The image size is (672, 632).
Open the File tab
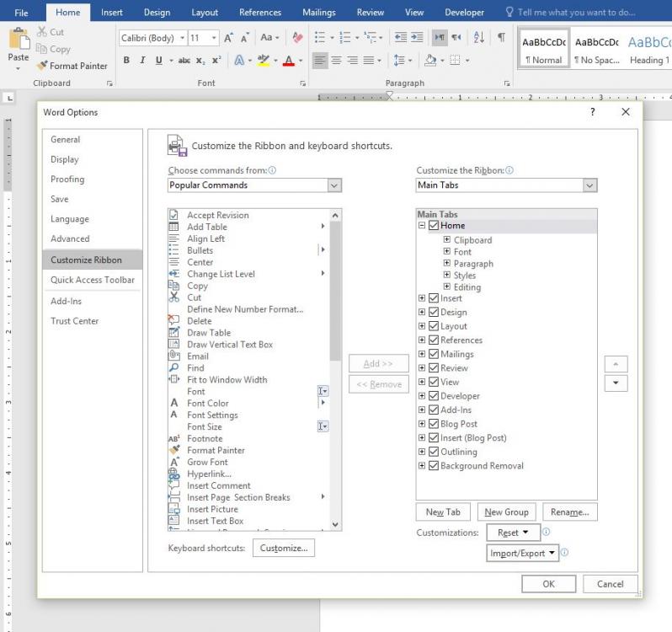coord(21,13)
